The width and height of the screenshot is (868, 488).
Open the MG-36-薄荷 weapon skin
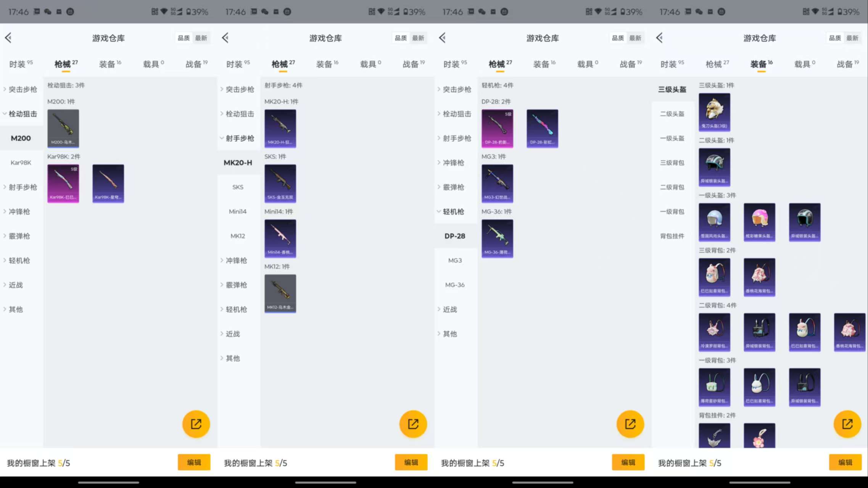click(x=497, y=238)
